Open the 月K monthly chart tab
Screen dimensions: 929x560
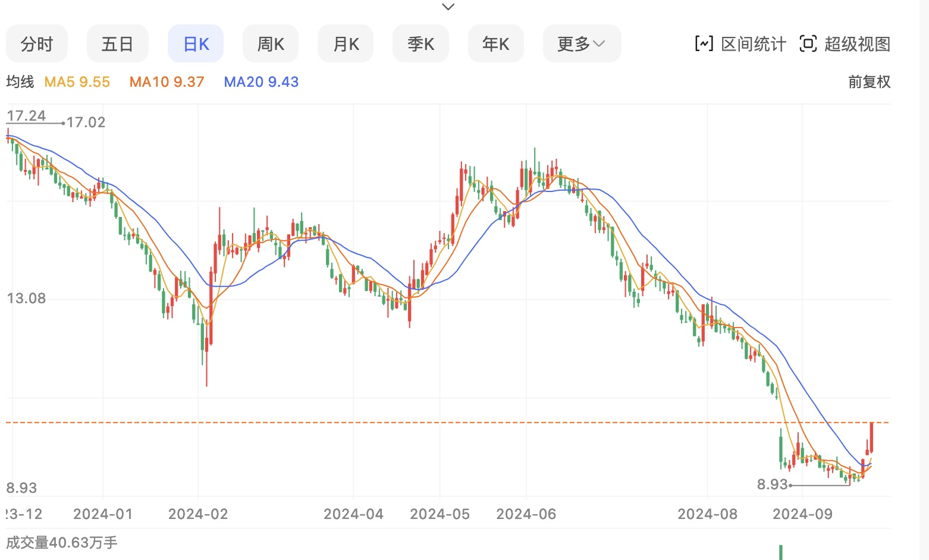point(346,43)
